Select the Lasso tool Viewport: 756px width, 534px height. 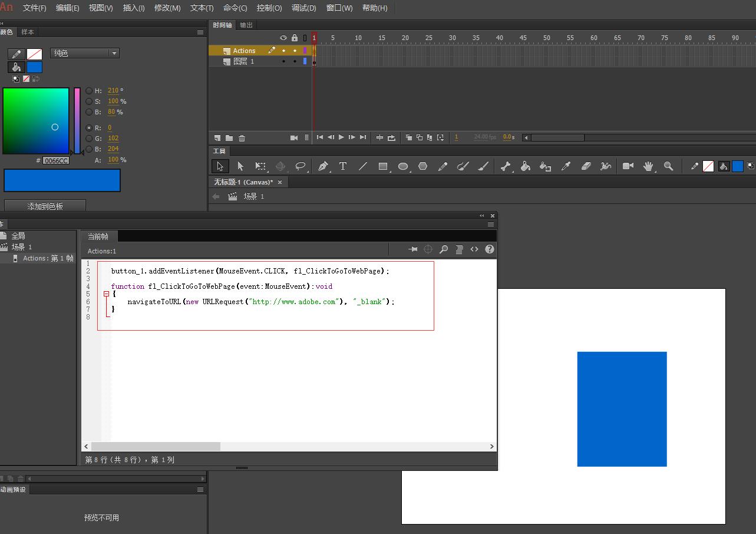click(301, 166)
